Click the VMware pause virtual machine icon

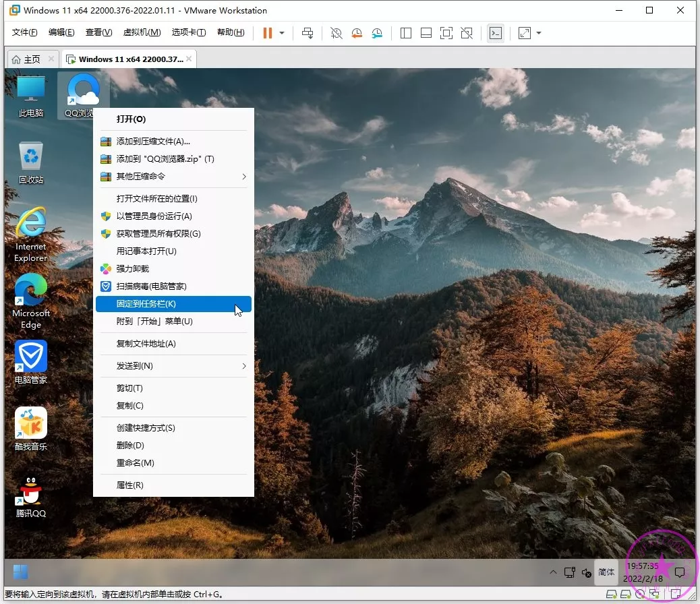pos(268,33)
